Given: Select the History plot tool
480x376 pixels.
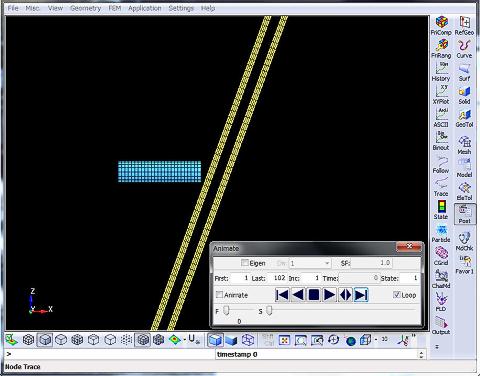Looking at the screenshot, I should click(x=441, y=72).
